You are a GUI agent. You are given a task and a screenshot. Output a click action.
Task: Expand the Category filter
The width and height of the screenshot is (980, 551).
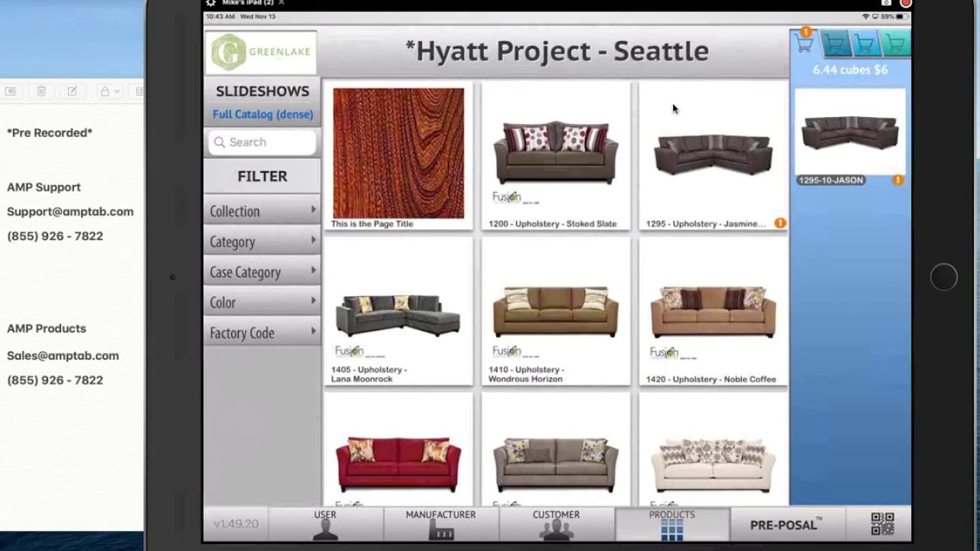262,242
